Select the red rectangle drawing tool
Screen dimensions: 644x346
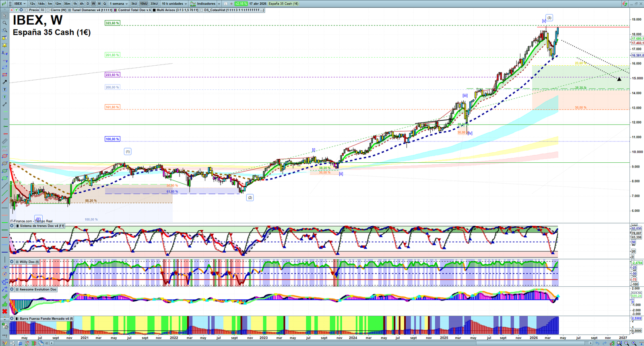[4, 75]
